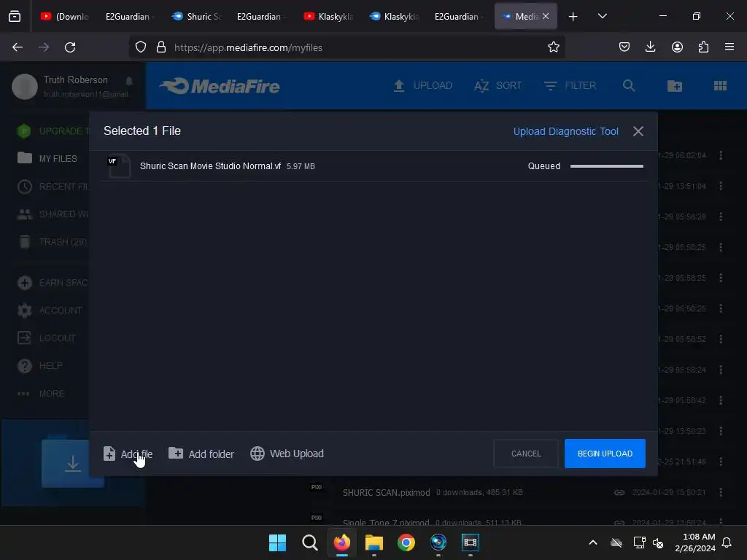Viewport: 747px width, 560px height.
Task: Open the Sort options
Action: tap(498, 86)
